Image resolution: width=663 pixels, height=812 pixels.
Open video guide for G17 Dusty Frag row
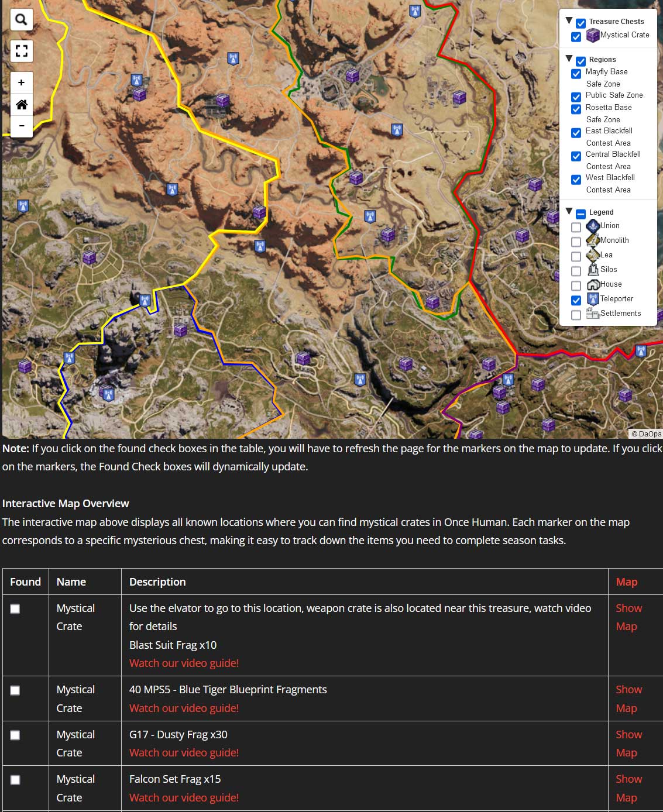click(184, 752)
